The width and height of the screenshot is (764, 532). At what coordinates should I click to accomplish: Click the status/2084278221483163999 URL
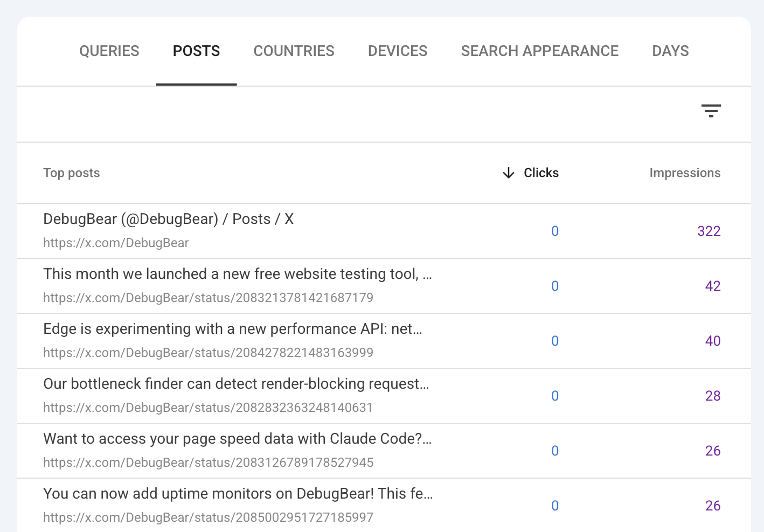(x=208, y=353)
